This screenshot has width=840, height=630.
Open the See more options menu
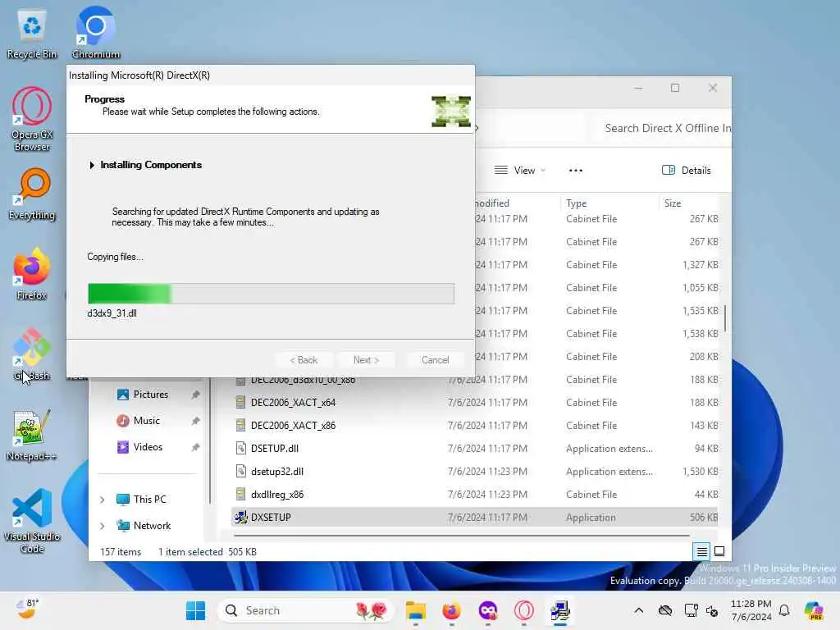point(575,171)
